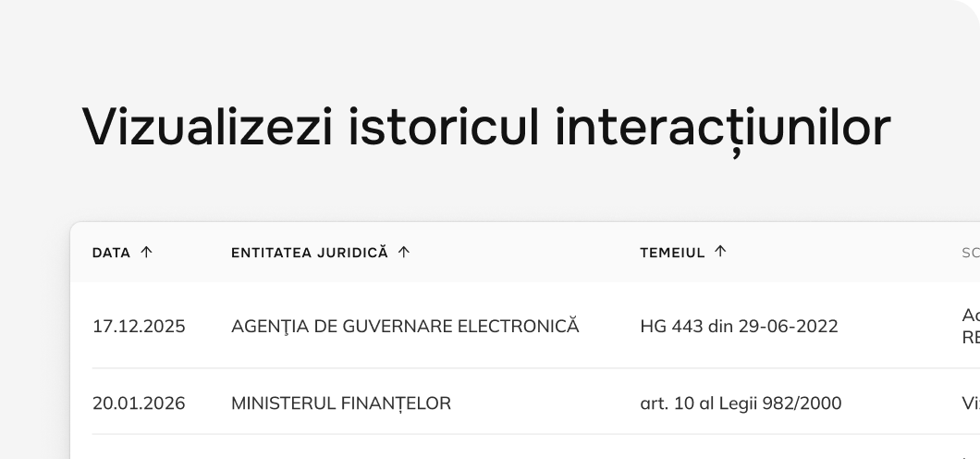Select the date 20.01.2026 cell
Image resolution: width=980 pixels, height=459 pixels.
click(139, 403)
